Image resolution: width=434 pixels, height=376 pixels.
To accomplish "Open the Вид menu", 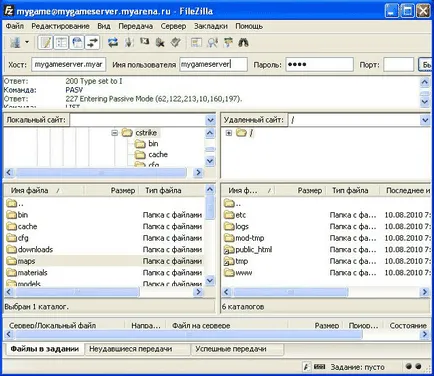I will (104, 26).
